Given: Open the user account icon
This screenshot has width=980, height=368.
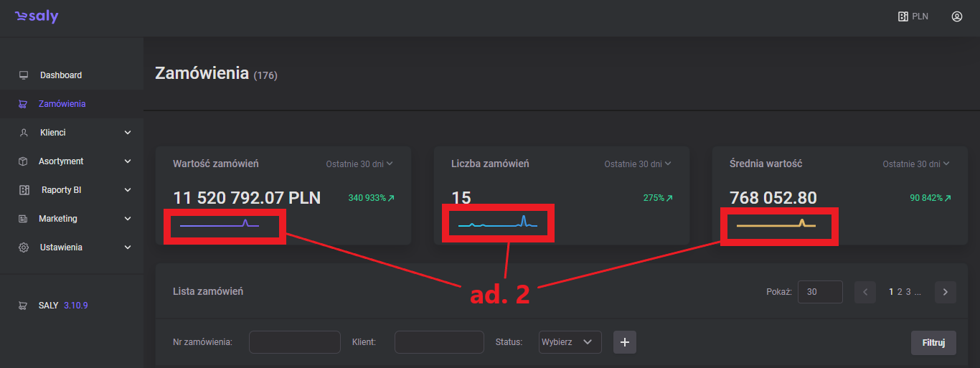Looking at the screenshot, I should [x=956, y=16].
